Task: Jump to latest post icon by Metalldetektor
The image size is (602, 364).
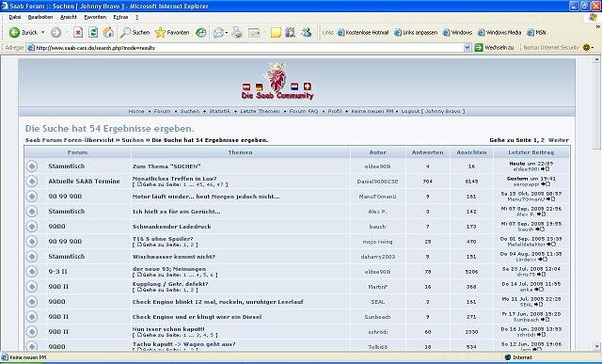Action: [551, 245]
